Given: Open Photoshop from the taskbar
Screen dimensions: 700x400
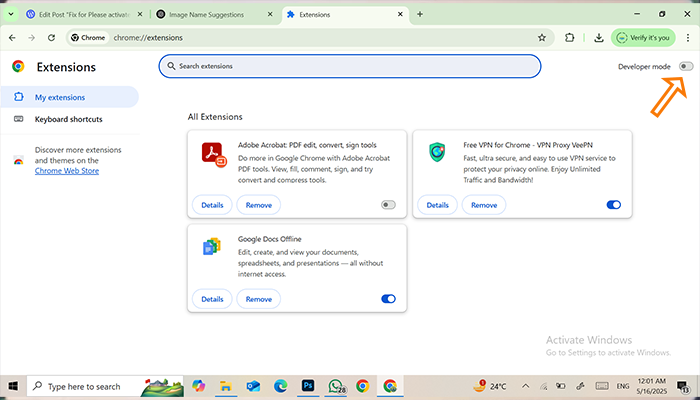Looking at the screenshot, I should pos(308,386).
